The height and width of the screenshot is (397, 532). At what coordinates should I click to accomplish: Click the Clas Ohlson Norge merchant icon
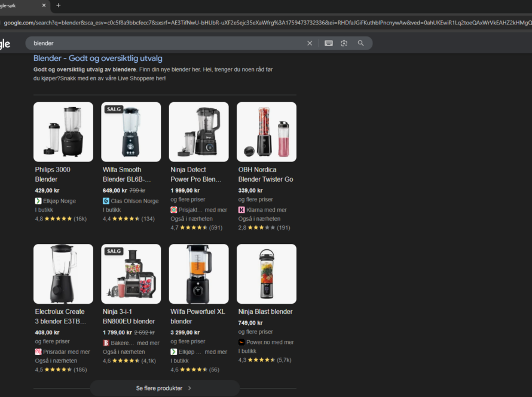[x=106, y=201]
